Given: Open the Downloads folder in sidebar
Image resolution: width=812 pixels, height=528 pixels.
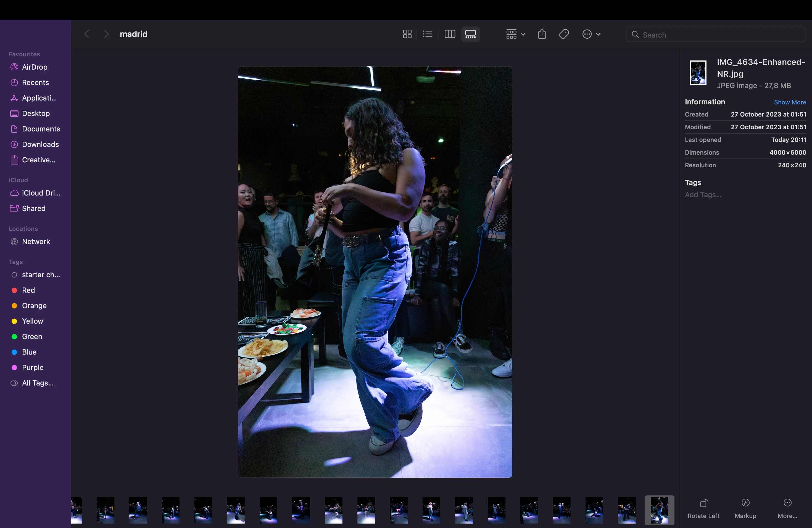Looking at the screenshot, I should pyautogui.click(x=40, y=144).
